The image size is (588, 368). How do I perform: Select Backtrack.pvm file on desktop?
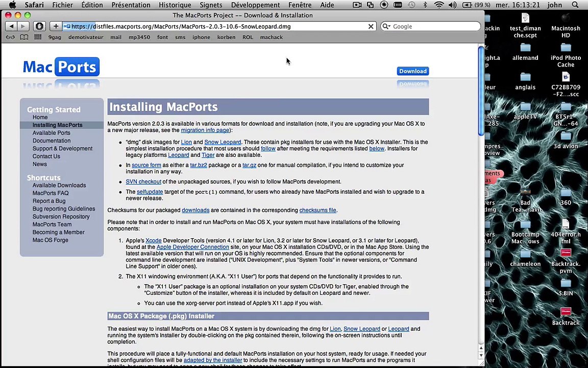coord(566,261)
